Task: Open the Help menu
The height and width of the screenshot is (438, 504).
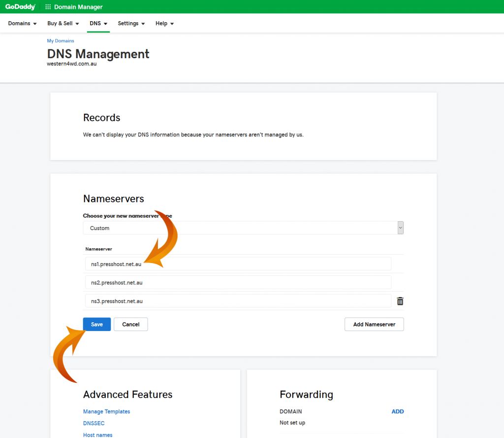Action: click(164, 23)
